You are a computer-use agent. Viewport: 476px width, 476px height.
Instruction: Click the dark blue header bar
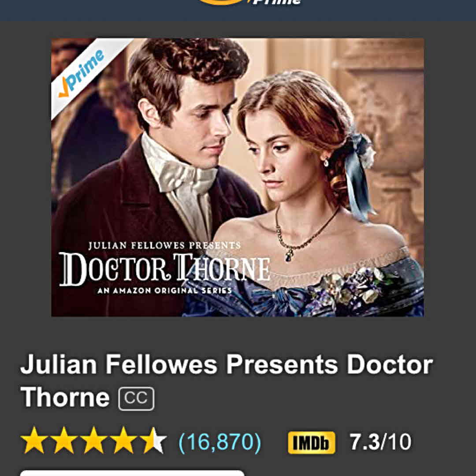click(x=238, y=10)
